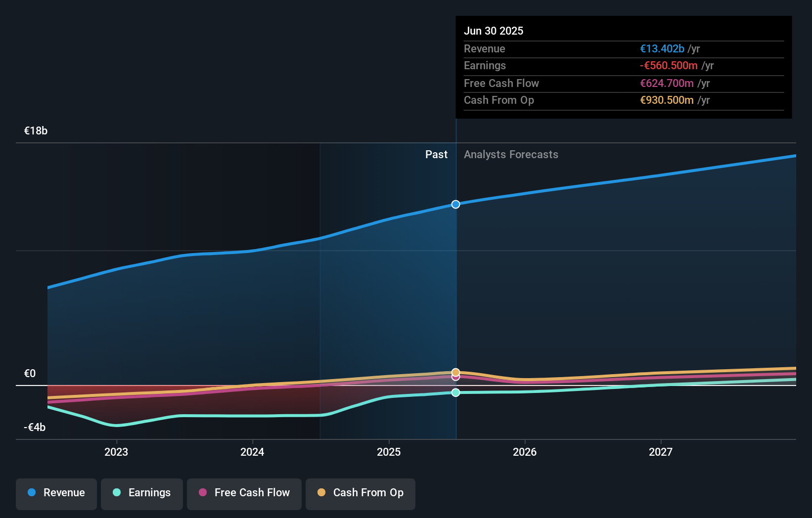Click the blue Revenue legend dot

pos(31,492)
